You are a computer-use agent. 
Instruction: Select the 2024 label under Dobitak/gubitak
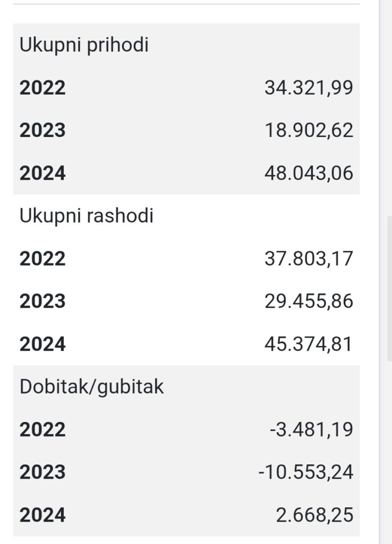tap(42, 515)
